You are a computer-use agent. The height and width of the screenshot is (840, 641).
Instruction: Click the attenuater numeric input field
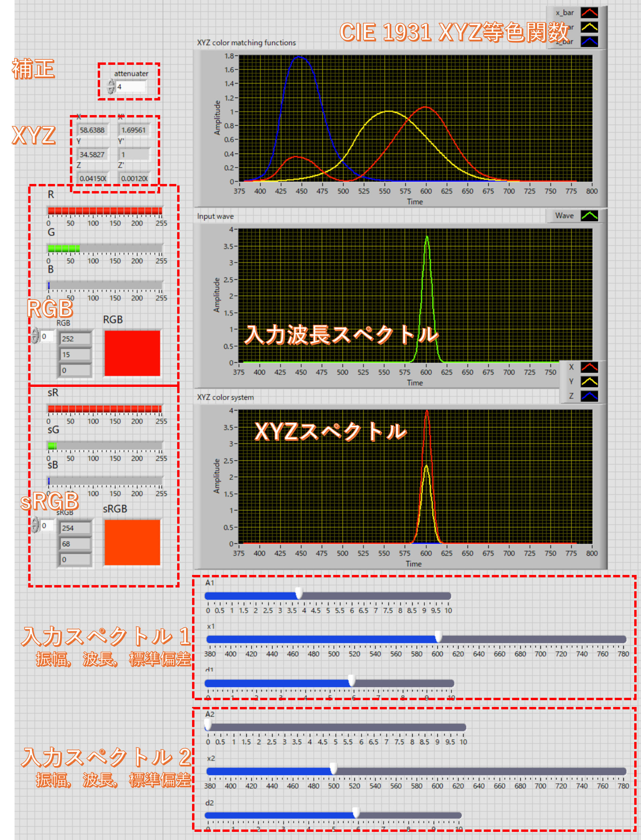131,87
